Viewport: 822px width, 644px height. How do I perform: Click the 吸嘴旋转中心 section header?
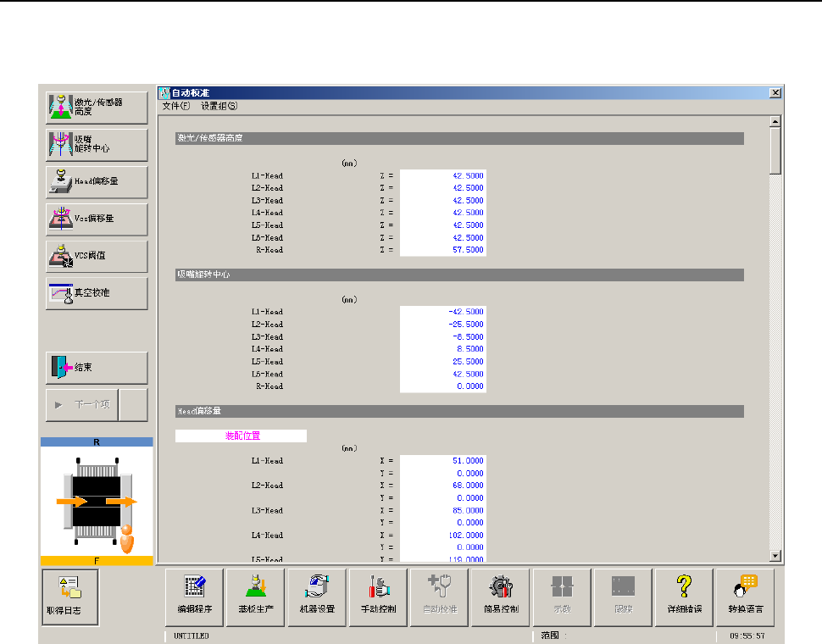(x=459, y=275)
